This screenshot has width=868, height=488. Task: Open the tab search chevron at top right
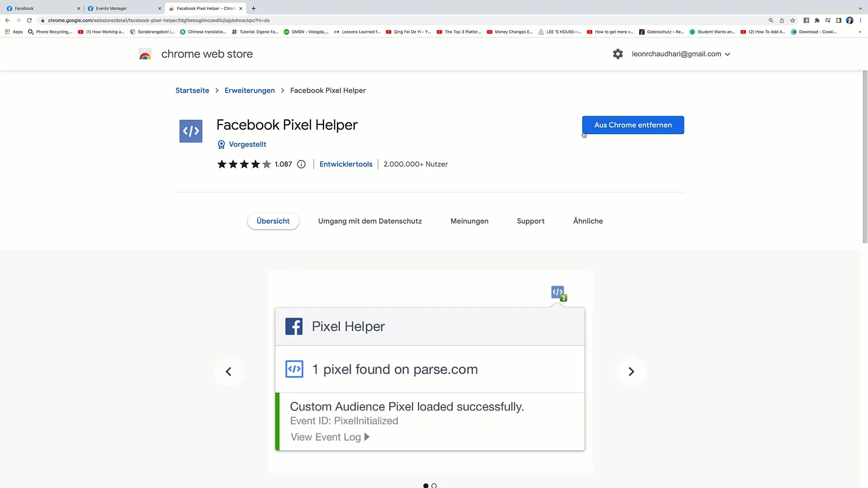click(860, 9)
